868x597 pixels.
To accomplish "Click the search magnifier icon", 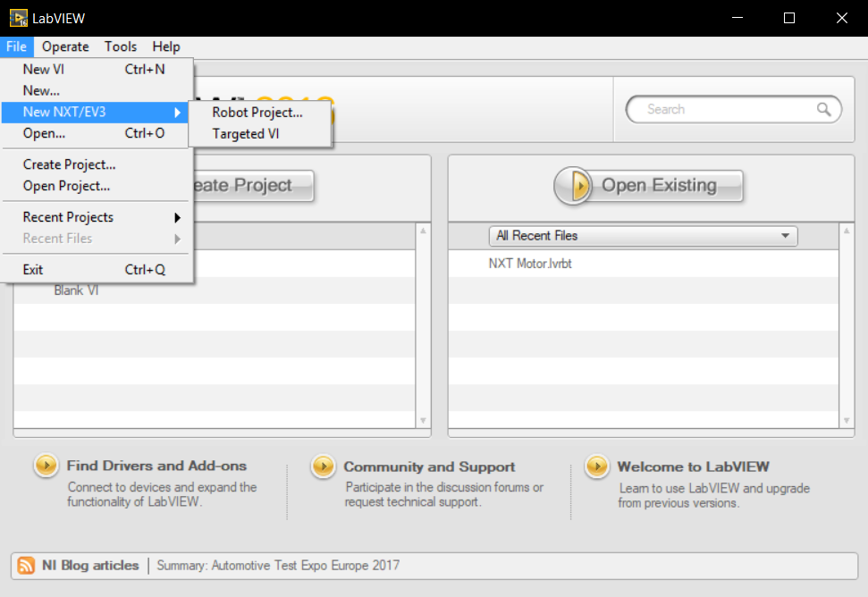I will pos(823,110).
